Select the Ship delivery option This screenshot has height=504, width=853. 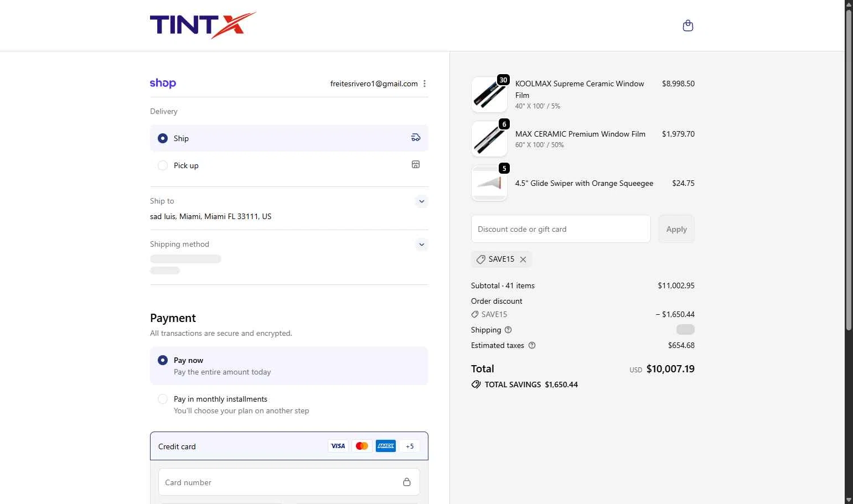pyautogui.click(x=289, y=138)
